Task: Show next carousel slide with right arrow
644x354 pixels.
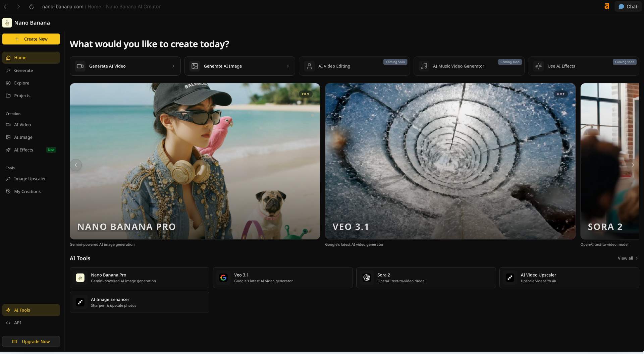Action: [633, 165]
